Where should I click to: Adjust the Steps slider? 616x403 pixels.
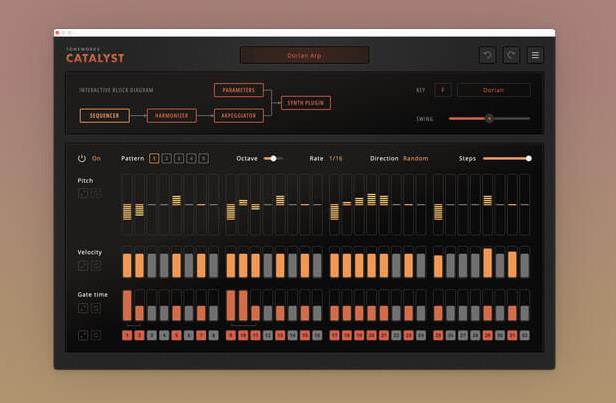pos(507,158)
